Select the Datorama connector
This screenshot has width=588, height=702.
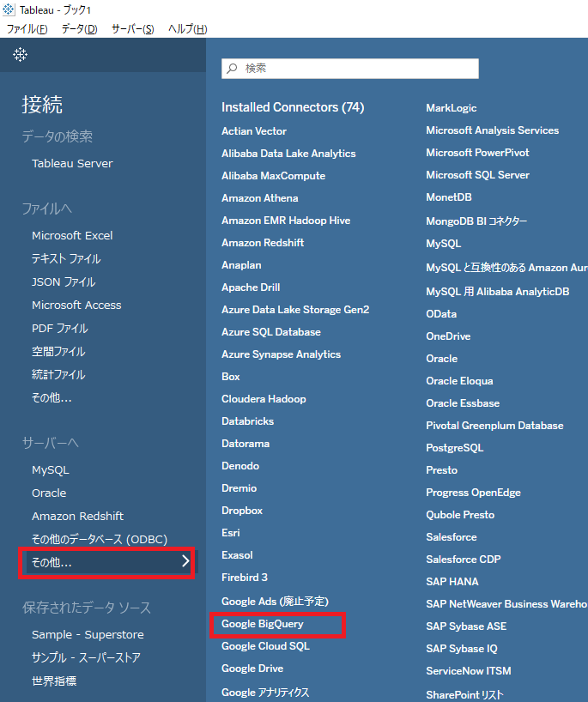[x=246, y=444]
